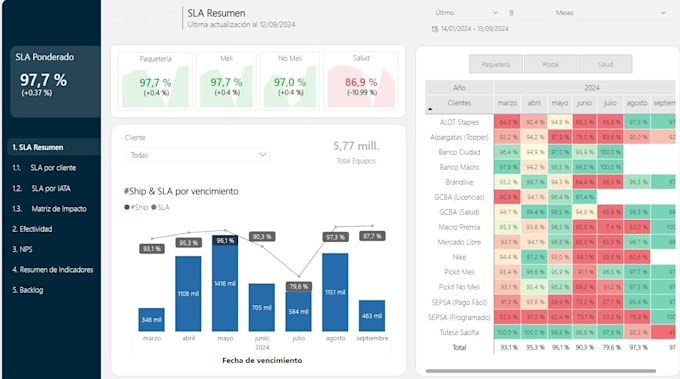Image resolution: width=680 pixels, height=379 pixels.
Task: Click the 90,3 % SLA data label
Action: (x=262, y=237)
